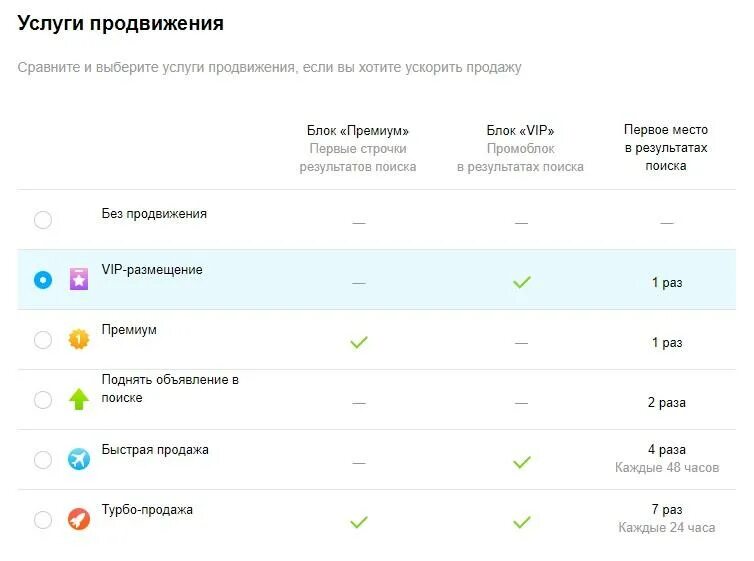Screen dimensions: 754x561
Task: Click Первое место в результатах поиска header
Action: pyautogui.click(x=666, y=148)
